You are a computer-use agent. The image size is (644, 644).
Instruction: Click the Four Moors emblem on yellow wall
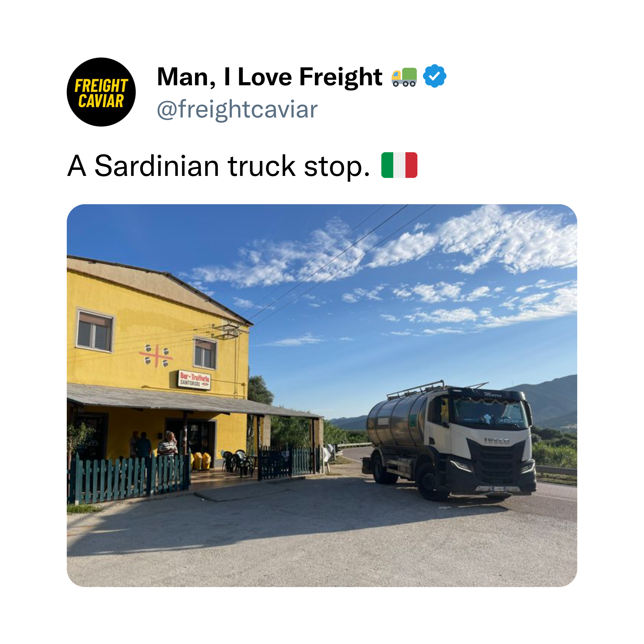click(x=156, y=356)
